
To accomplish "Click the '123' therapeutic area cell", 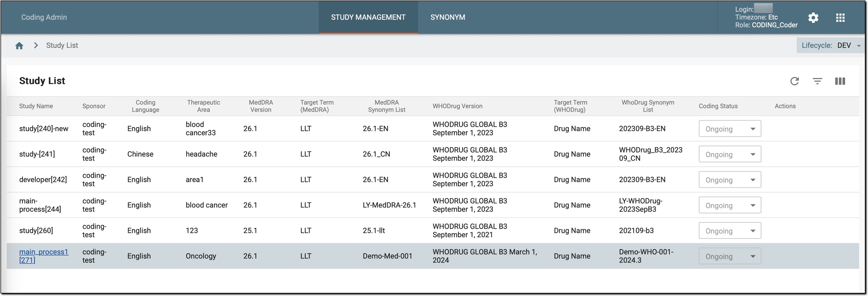I will point(192,231).
